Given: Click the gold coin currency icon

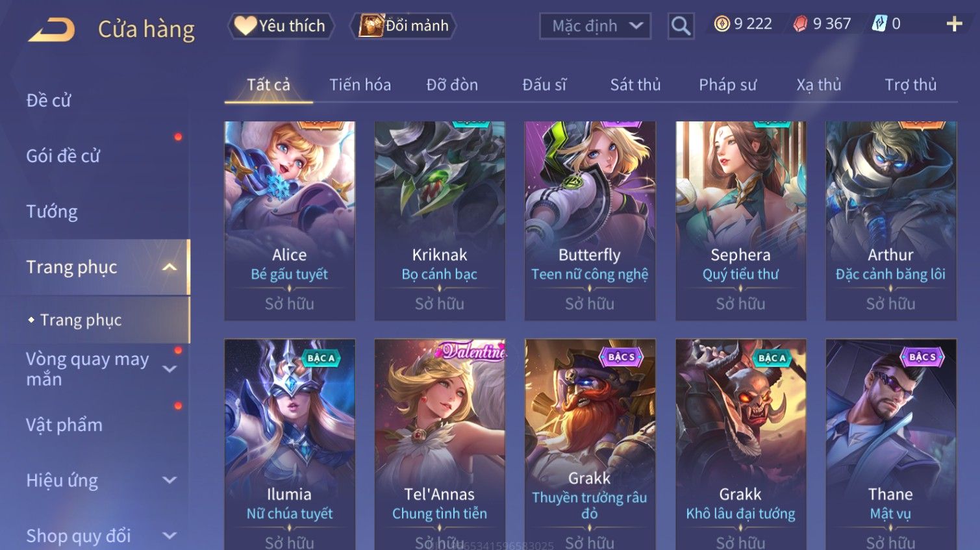Looking at the screenshot, I should (722, 24).
